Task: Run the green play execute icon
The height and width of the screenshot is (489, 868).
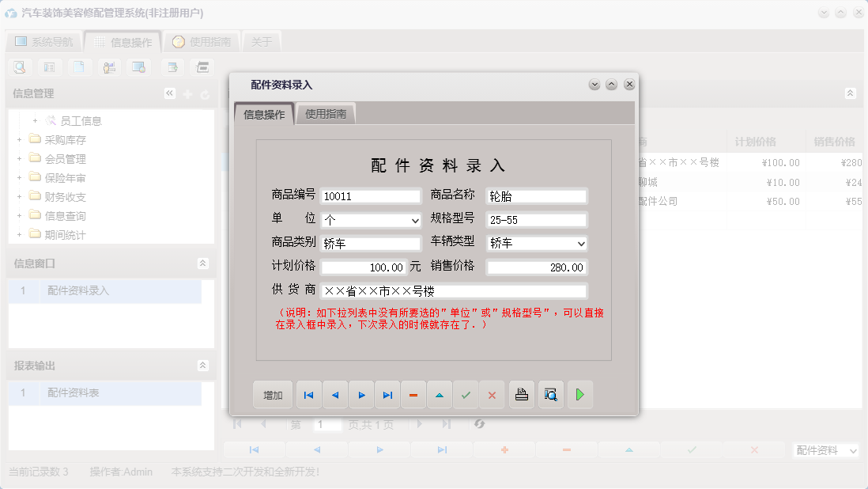Action: click(579, 394)
